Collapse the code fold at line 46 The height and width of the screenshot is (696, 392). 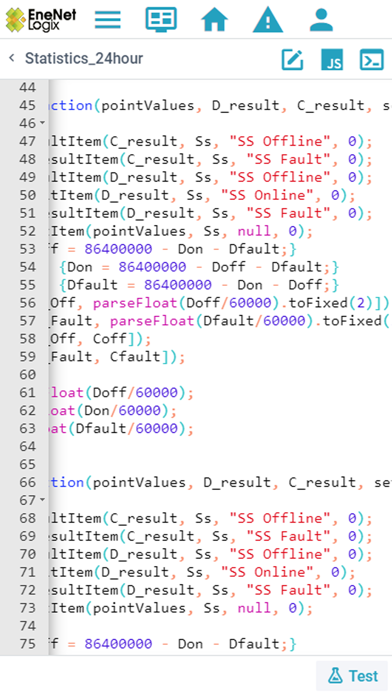pyautogui.click(x=43, y=123)
